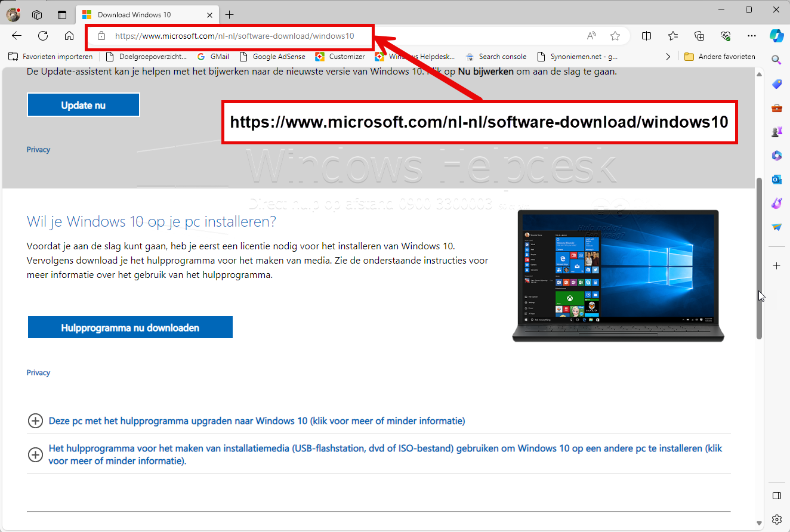790x532 pixels.
Task: Go back to the previous page
Action: 17,36
